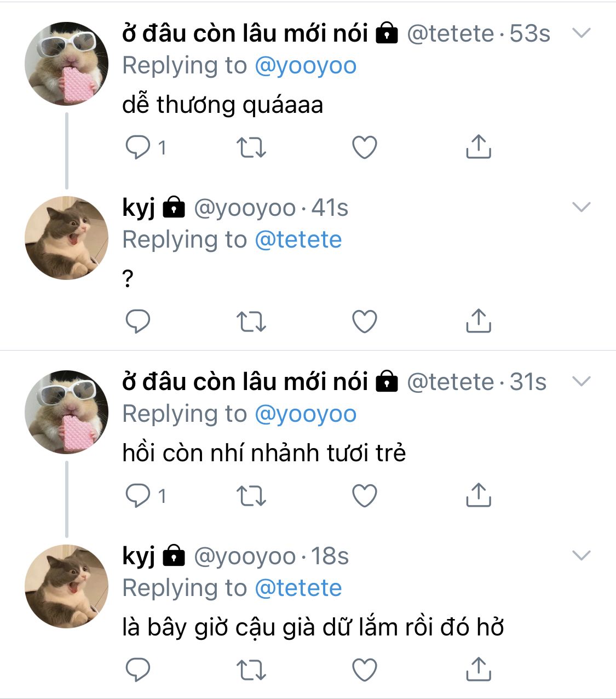616x699 pixels.
Task: Open the tweet text "hồi còn nhí nhảnh tươi trẻ"
Action: click(264, 454)
